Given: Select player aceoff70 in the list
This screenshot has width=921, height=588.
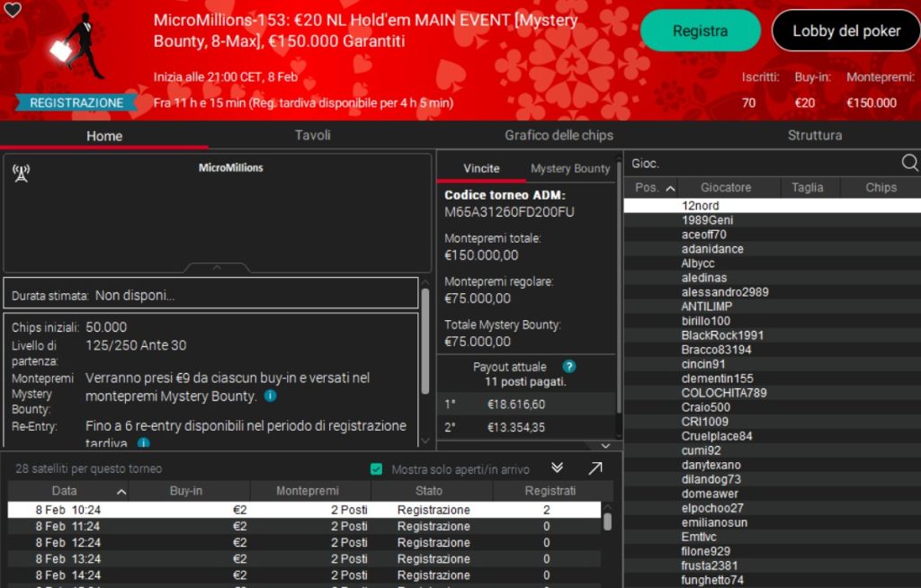Looking at the screenshot, I should (x=773, y=235).
